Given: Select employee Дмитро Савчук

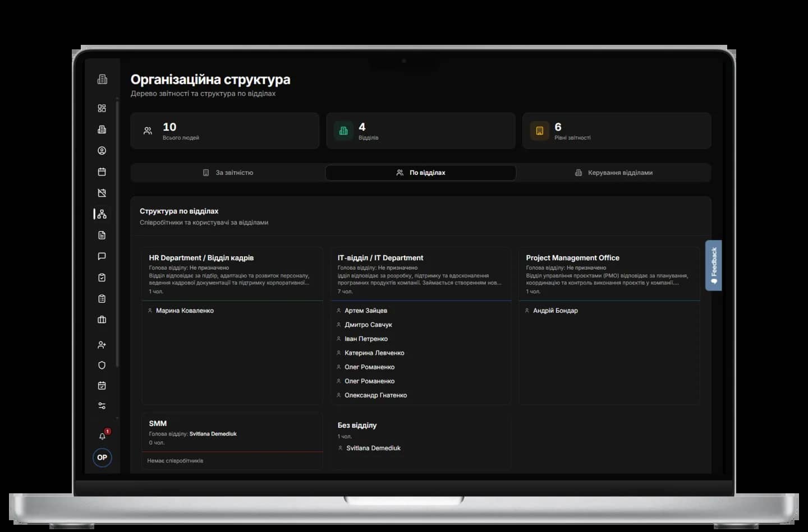Looking at the screenshot, I should [368, 325].
